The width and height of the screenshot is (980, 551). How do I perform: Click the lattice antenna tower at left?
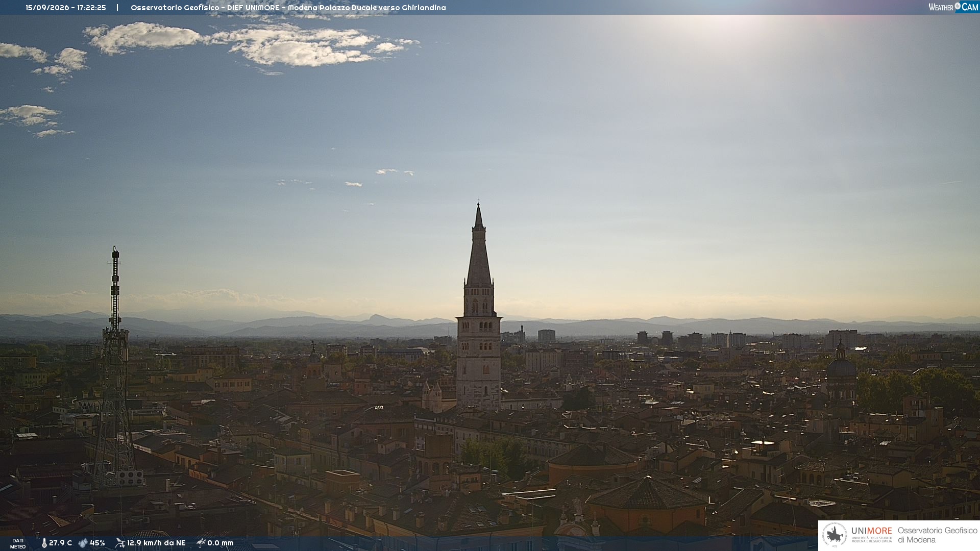coord(114,367)
